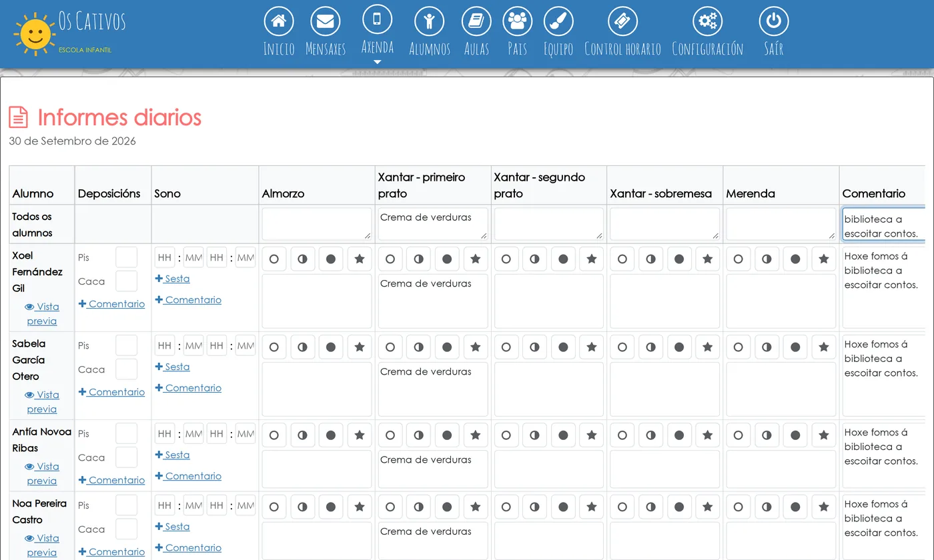Open Aulas book icon
Screen dimensions: 934x560
(x=477, y=21)
